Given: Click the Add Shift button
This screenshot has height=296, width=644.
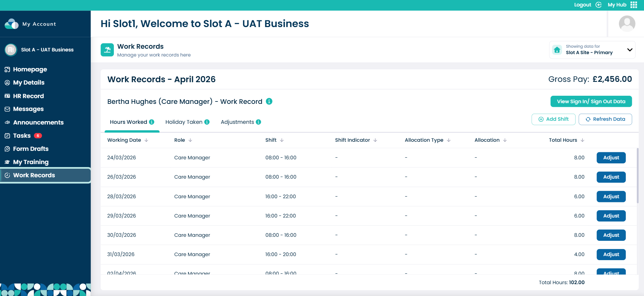Looking at the screenshot, I should pyautogui.click(x=553, y=119).
